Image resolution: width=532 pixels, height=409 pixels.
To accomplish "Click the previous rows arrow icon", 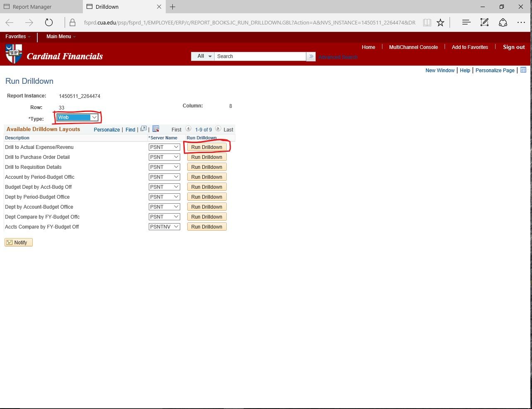I will pos(188,129).
